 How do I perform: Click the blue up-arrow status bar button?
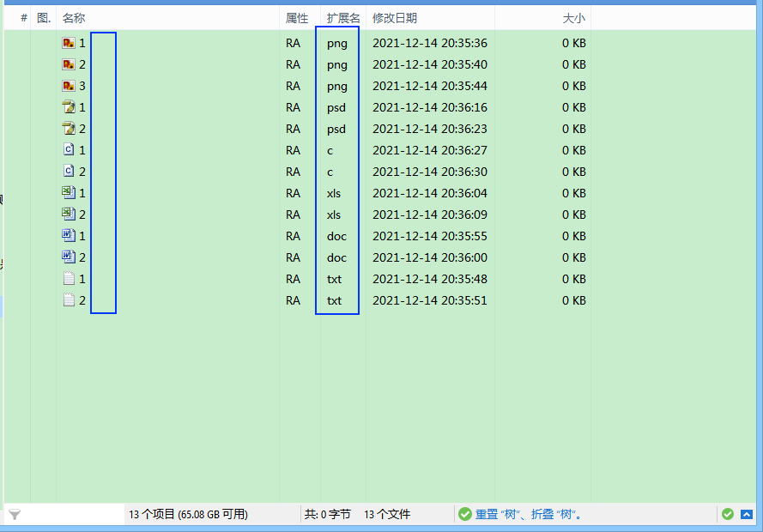tap(747, 514)
